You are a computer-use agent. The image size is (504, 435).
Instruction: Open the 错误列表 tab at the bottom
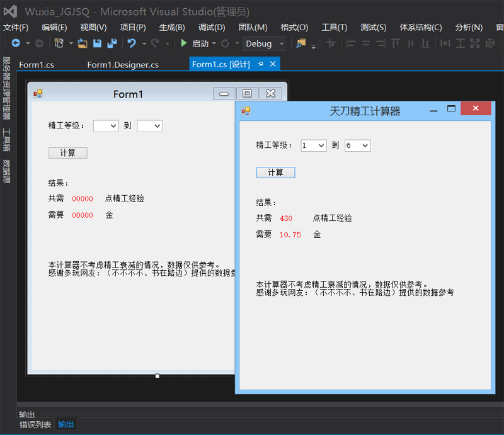[x=35, y=424]
